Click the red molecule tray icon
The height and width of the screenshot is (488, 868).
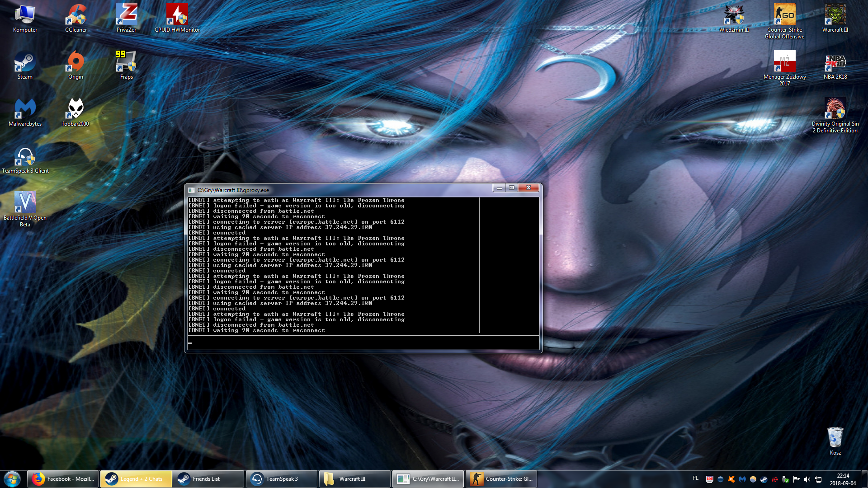click(x=775, y=479)
